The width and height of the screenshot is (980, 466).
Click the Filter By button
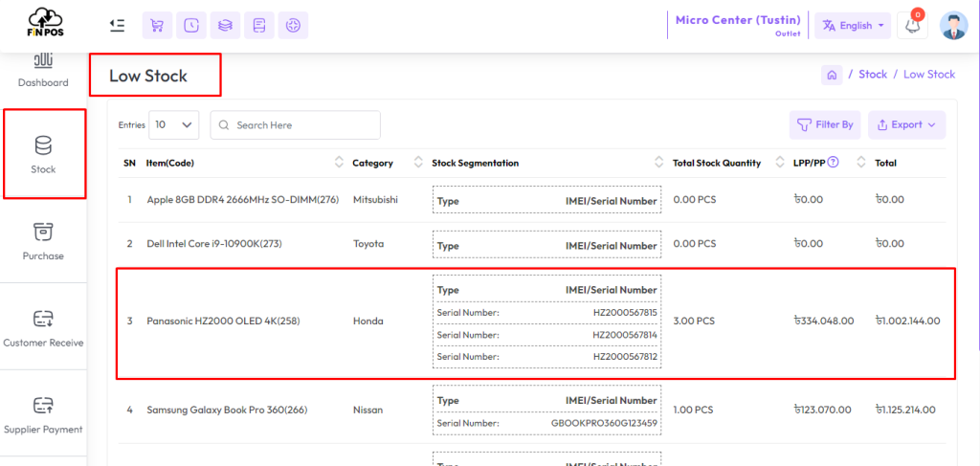point(825,125)
